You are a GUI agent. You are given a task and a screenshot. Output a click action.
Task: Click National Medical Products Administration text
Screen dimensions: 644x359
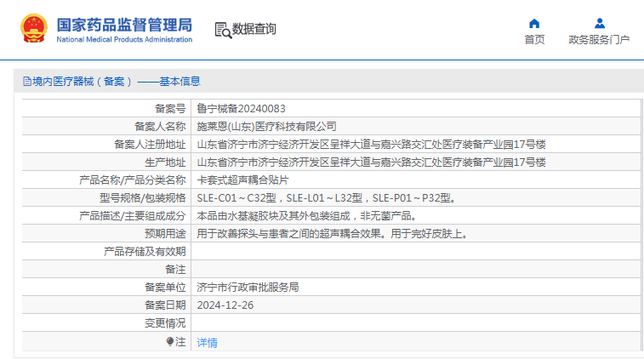(x=124, y=39)
